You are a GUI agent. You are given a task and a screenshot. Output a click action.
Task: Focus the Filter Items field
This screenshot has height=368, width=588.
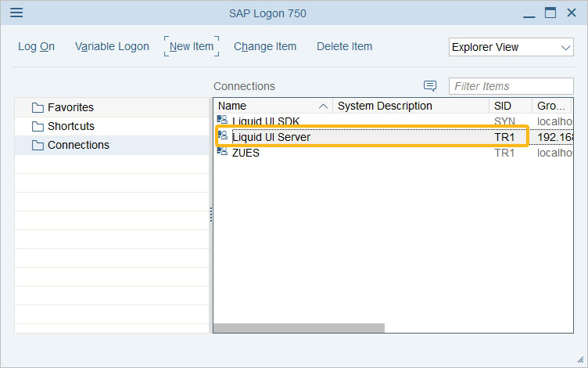coord(511,86)
